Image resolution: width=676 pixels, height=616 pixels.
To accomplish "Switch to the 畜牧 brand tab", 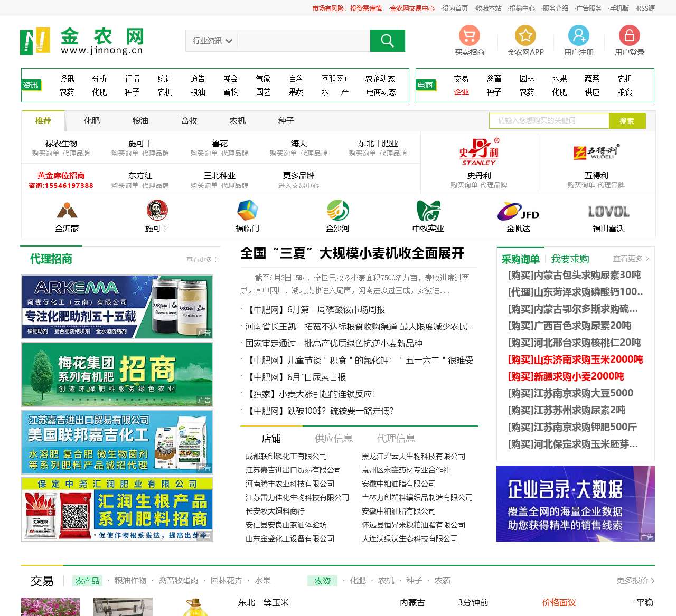I will click(189, 121).
